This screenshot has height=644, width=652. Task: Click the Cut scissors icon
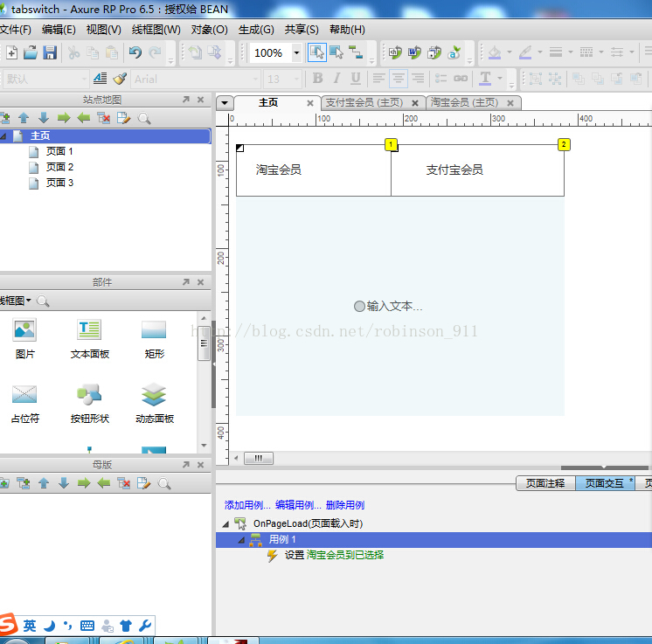[73, 52]
